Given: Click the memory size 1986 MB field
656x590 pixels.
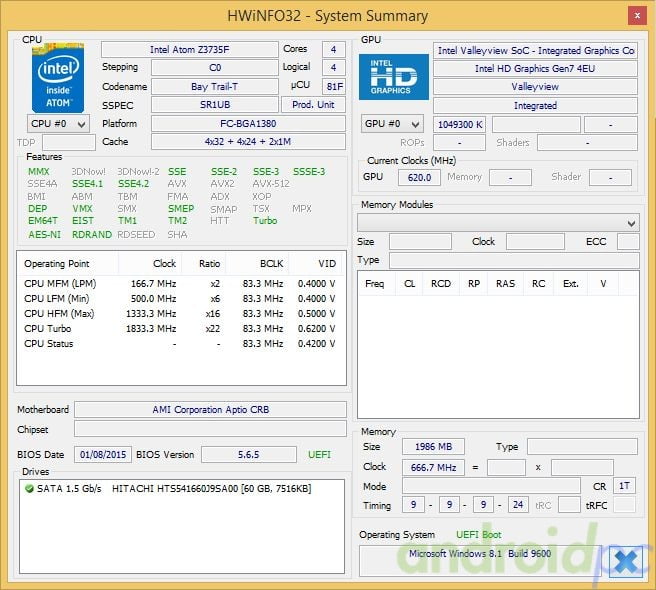Looking at the screenshot, I should coord(433,447).
